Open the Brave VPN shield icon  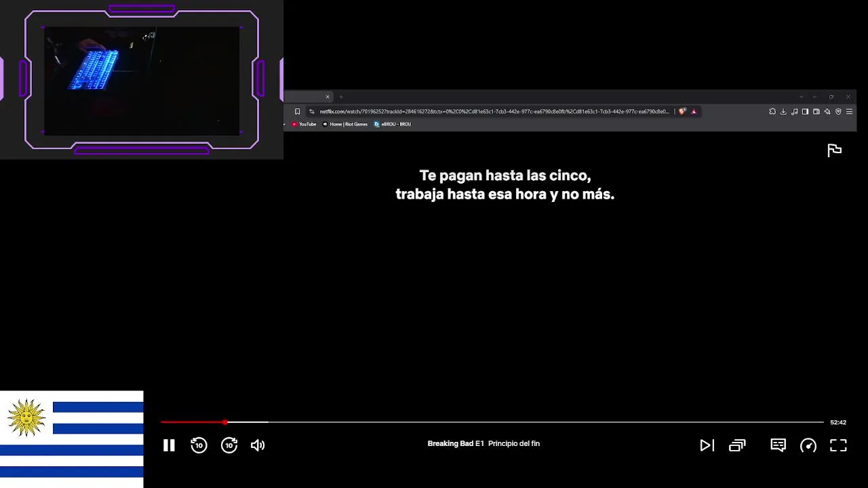(838, 111)
